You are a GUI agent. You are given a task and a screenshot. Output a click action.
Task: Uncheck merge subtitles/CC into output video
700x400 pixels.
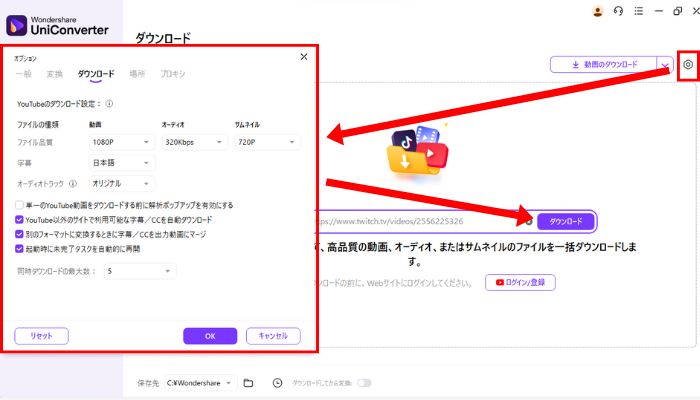19,234
